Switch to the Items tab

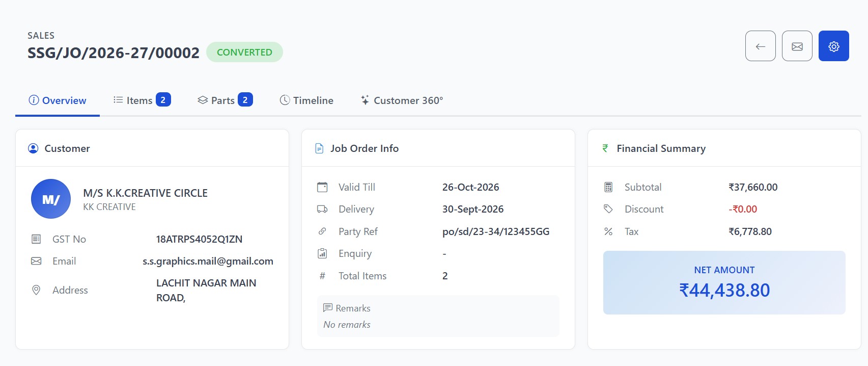(x=142, y=100)
